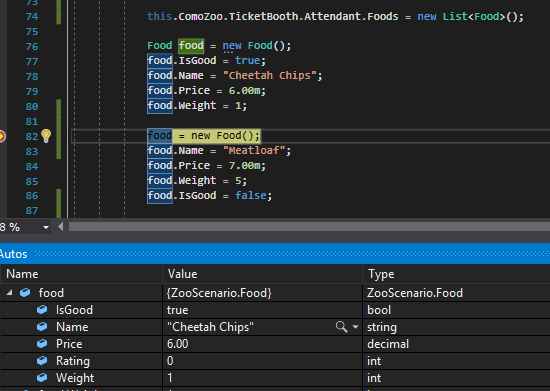550x391 pixels.
Task: Expand the visualizer dropdown arrow beside magnifier
Action: [x=355, y=327]
